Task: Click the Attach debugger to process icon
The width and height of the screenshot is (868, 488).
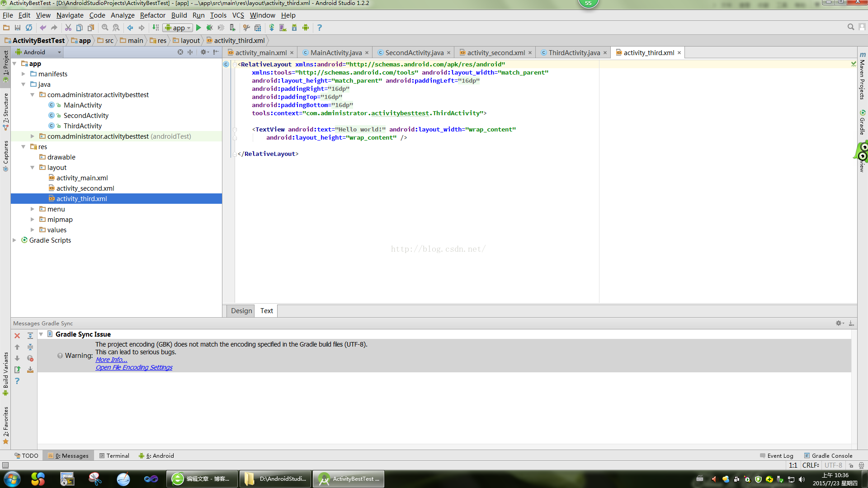Action: click(x=232, y=28)
